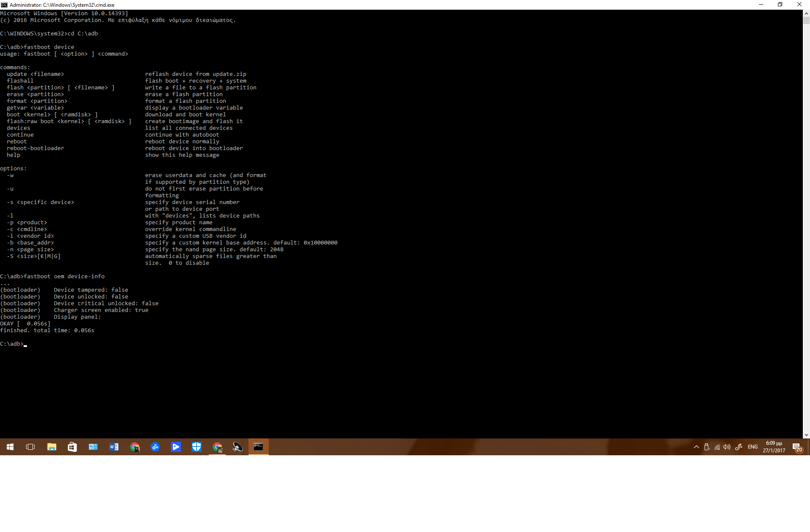Image resolution: width=810 pixels, height=532 pixels.
Task: Open the Wi-Fi network tray icon
Action: (x=717, y=447)
